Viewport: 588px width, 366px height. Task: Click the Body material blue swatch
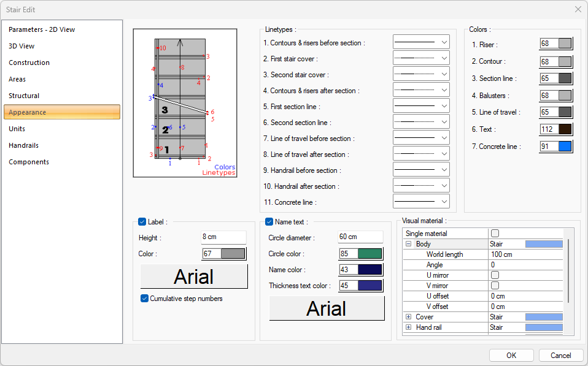pyautogui.click(x=544, y=244)
